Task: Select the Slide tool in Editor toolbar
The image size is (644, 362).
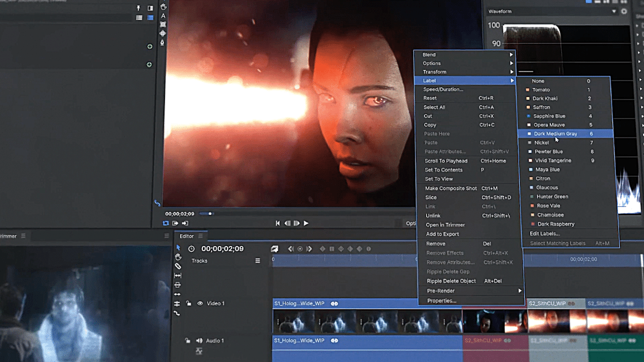Action: (178, 285)
